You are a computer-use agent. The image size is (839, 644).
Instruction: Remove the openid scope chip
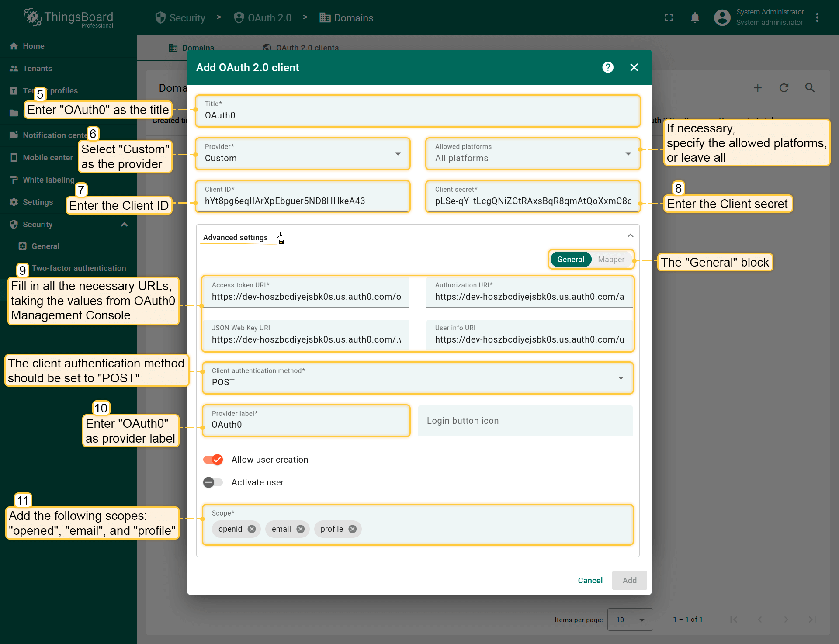point(252,529)
